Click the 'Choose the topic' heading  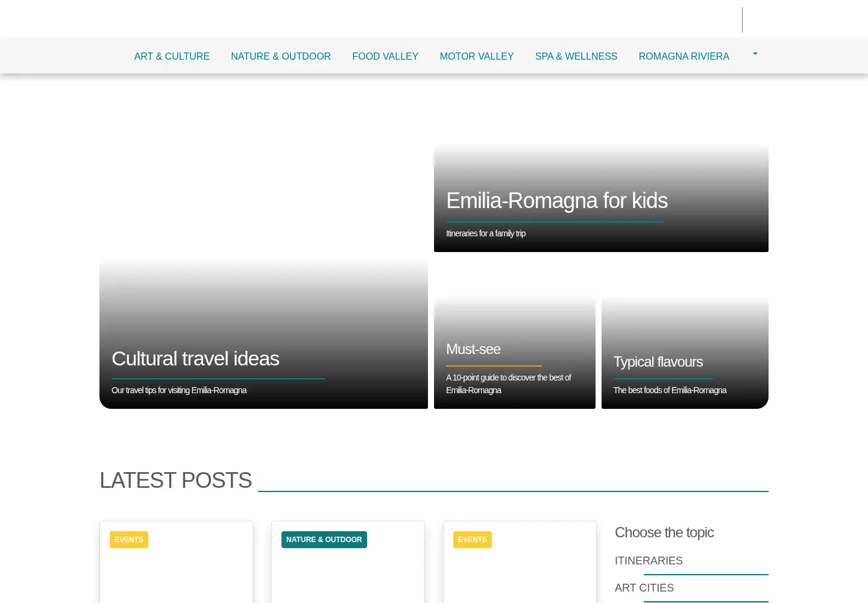tap(664, 532)
